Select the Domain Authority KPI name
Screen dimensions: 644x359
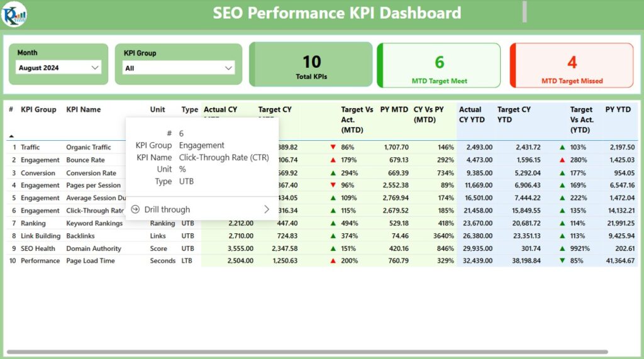click(x=94, y=248)
